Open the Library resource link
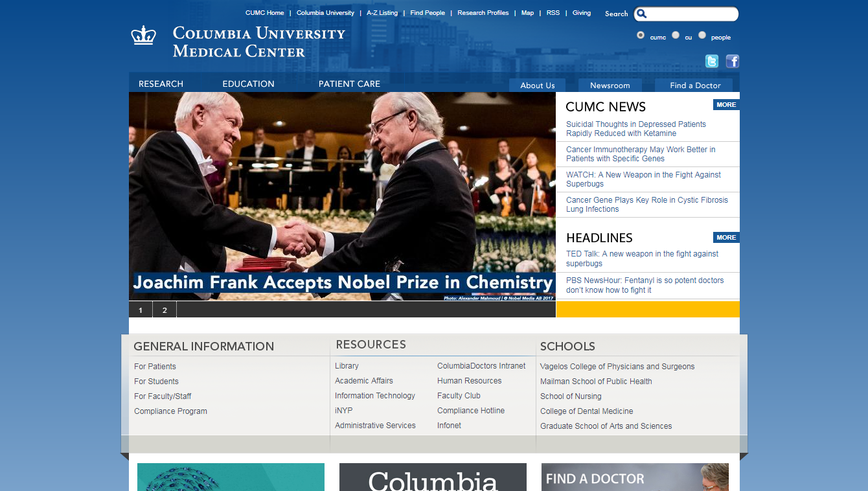868x491 pixels. [x=347, y=366]
